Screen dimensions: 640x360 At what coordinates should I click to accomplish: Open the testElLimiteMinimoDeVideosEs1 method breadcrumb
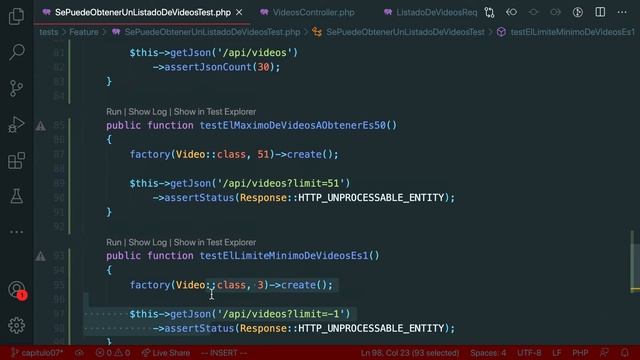572,32
